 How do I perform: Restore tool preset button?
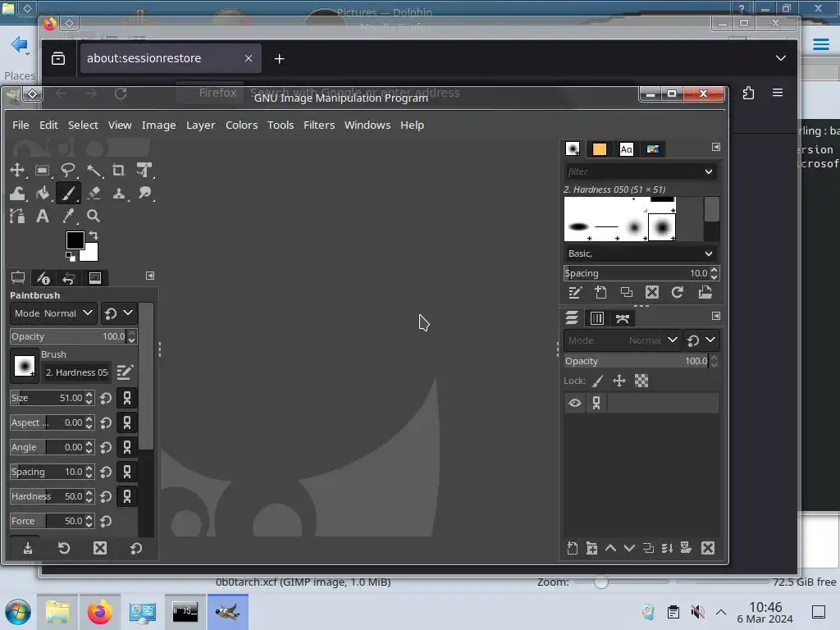coord(64,548)
